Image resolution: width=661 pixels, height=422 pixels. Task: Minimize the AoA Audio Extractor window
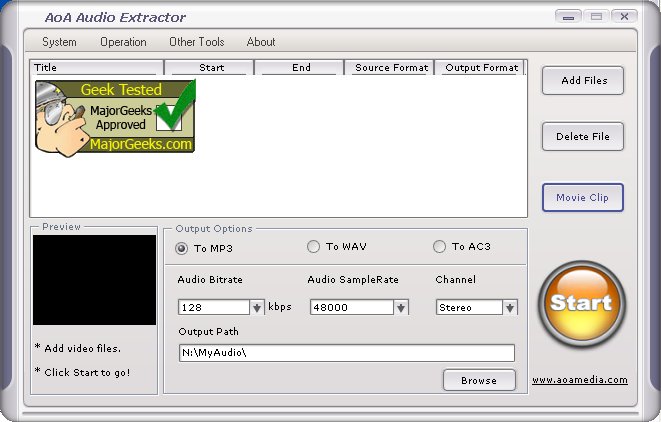[x=568, y=17]
